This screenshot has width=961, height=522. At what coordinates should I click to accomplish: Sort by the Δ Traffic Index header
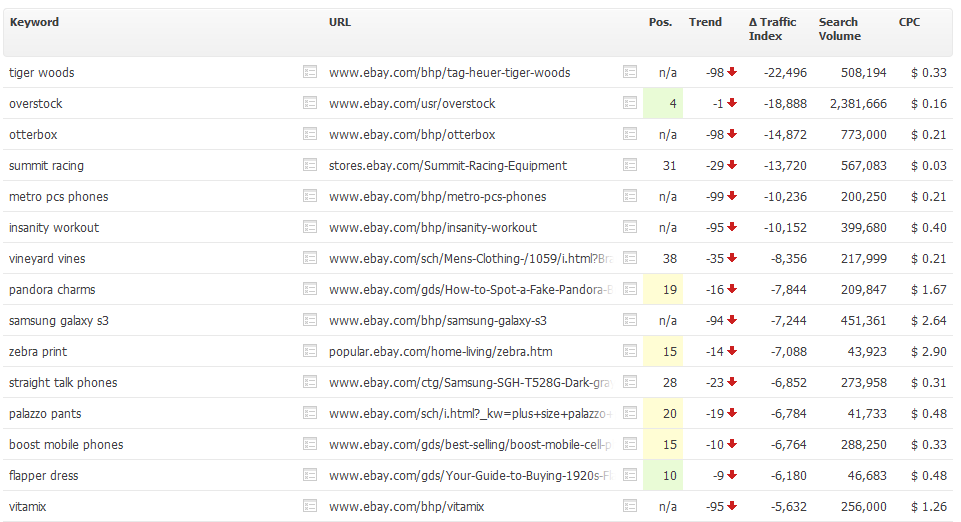772,29
